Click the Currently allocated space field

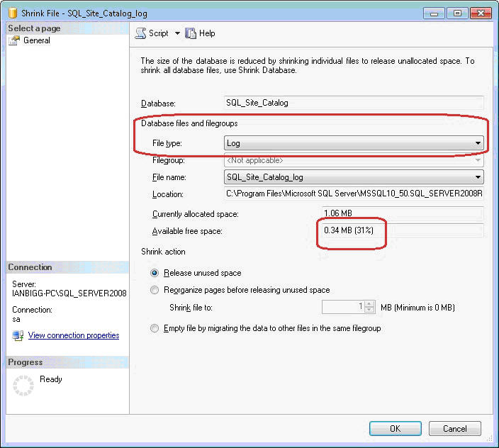[x=402, y=213]
